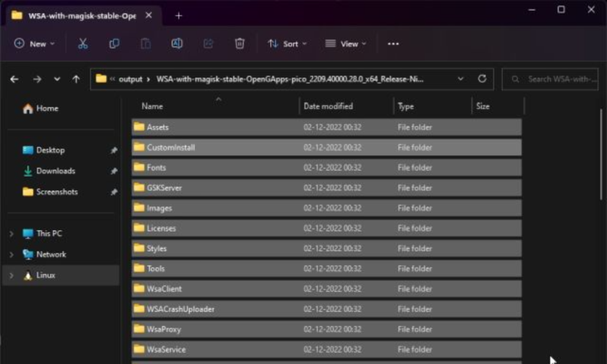Click the Copy icon in toolbar
This screenshot has width=607, height=364.
pos(114,44)
